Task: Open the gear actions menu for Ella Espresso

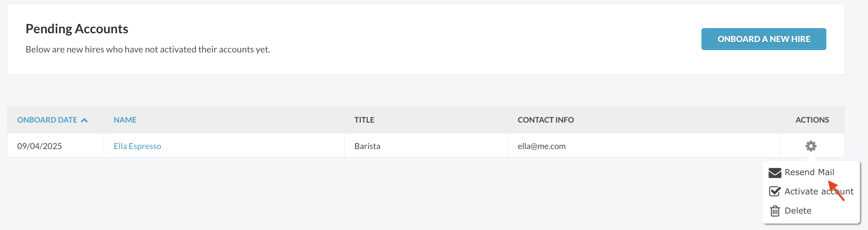Action: tap(811, 146)
